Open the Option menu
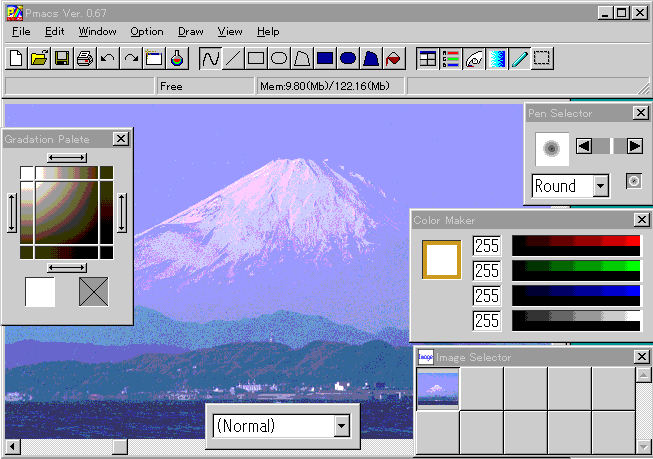Image resolution: width=653 pixels, height=459 pixels. coord(147,32)
